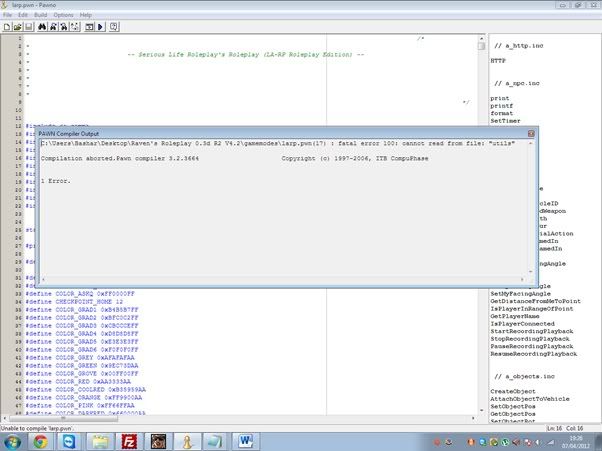
Task: Select '// a_npc.inc' in the function list
Action: point(517,83)
